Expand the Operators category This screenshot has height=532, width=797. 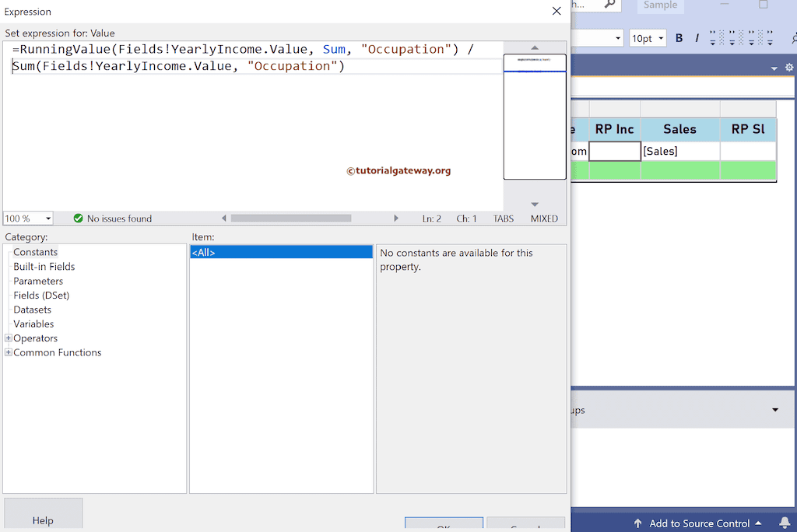point(7,338)
